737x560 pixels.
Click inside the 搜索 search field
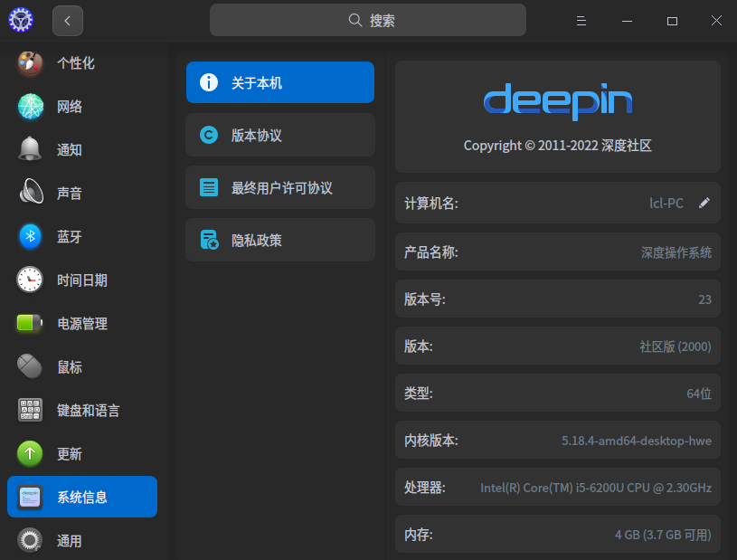pos(368,19)
